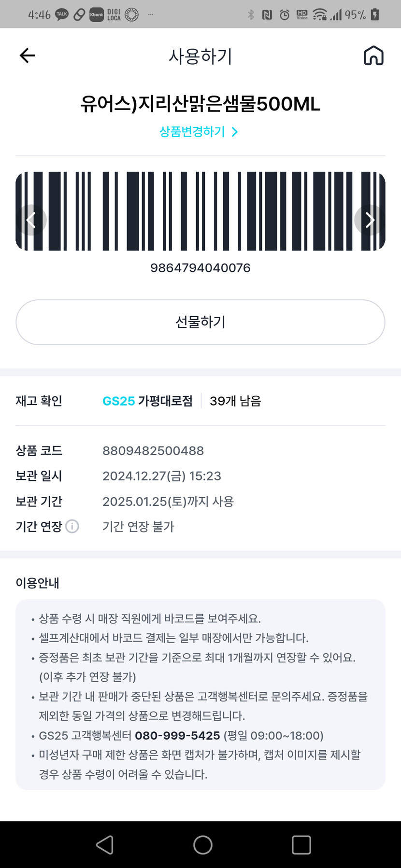Image resolution: width=401 pixels, height=868 pixels.
Task: Show previous barcode with left arrow
Action: (x=31, y=220)
